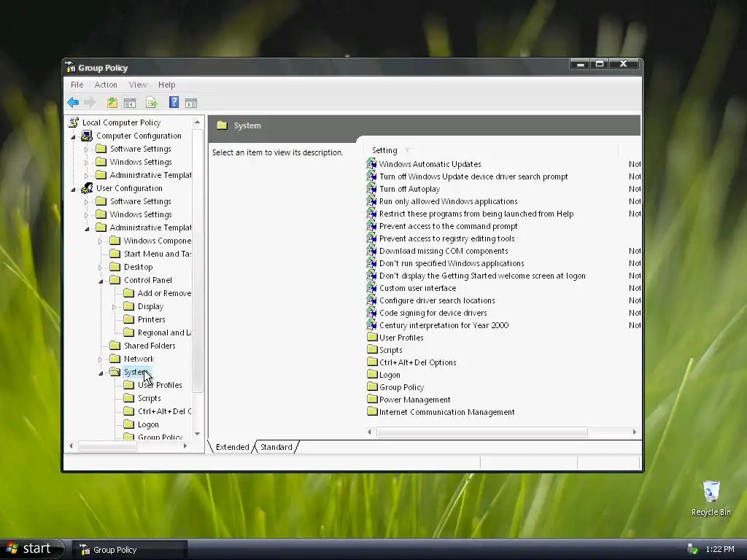The image size is (747, 560).
Task: Select the Shared Folders tree item
Action: [x=150, y=345]
